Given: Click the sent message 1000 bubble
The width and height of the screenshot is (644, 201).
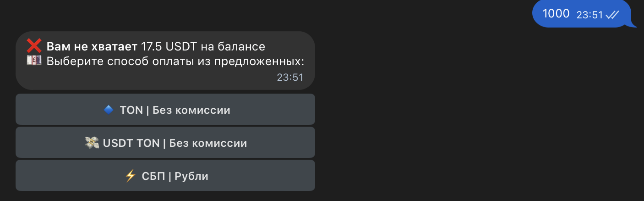Looking at the screenshot, I should point(581,14).
